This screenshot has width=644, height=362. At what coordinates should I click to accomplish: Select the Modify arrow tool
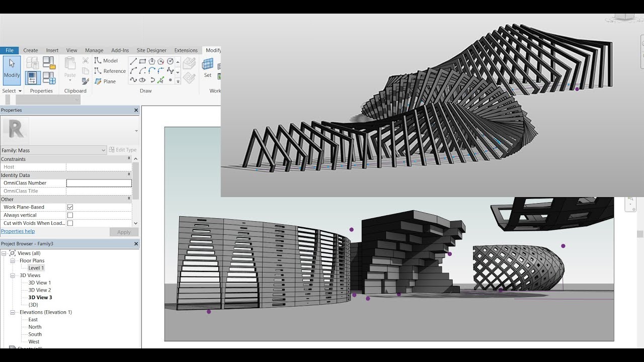12,69
